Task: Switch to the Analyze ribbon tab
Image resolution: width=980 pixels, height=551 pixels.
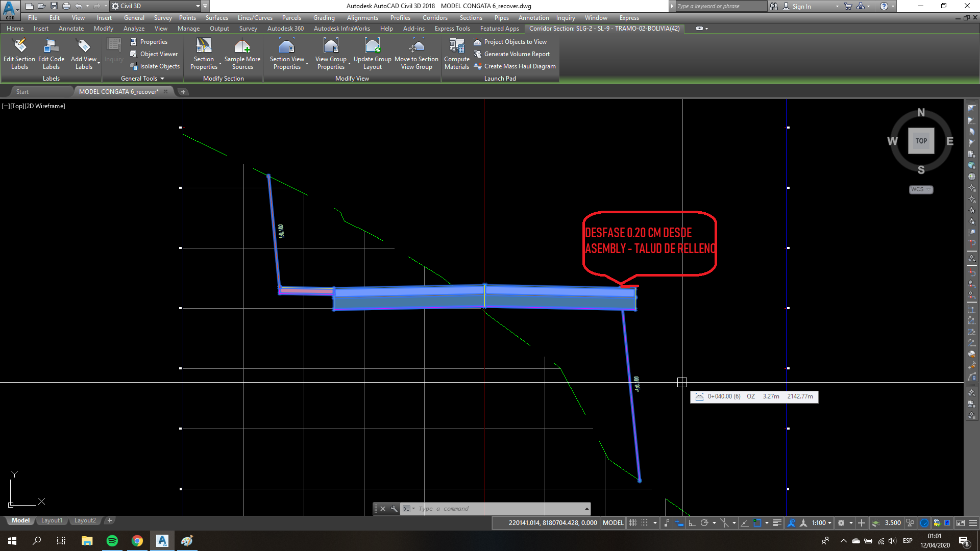Action: pos(134,29)
